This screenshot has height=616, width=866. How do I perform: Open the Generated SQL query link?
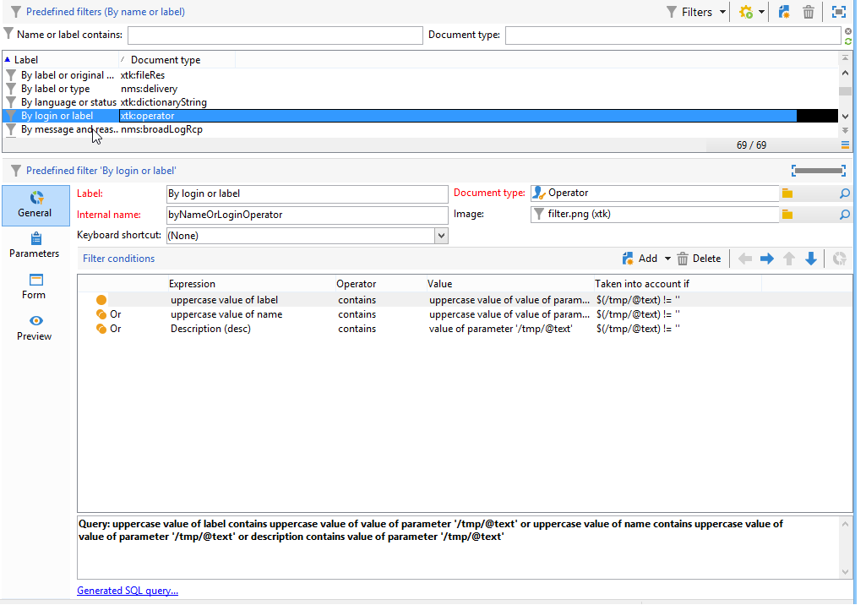(x=128, y=591)
